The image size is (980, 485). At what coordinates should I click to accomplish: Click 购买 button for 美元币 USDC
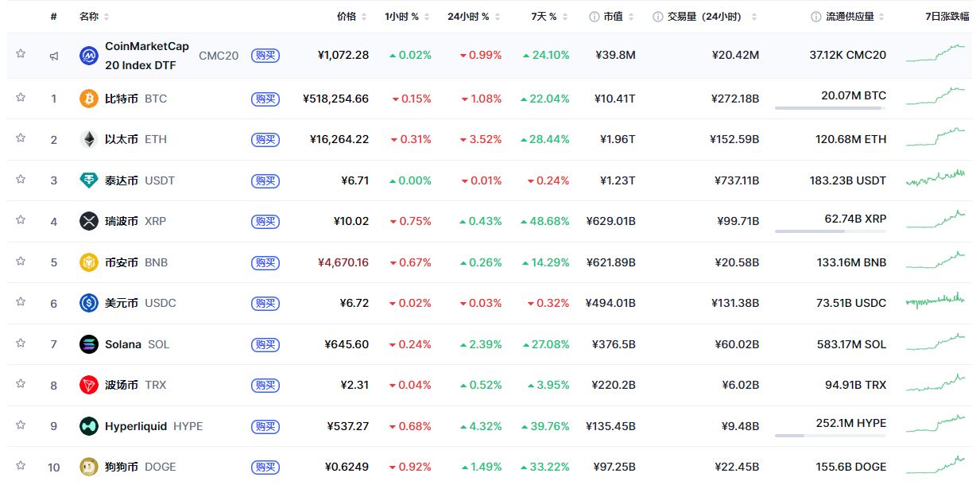coord(265,303)
